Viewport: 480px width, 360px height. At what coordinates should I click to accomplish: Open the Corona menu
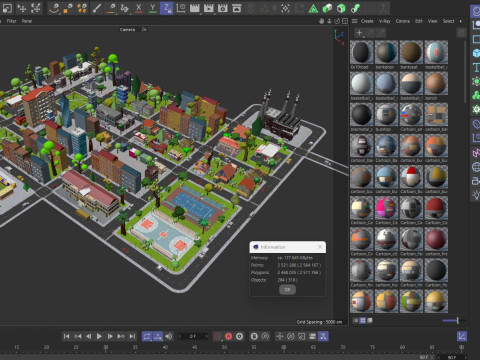(403, 21)
